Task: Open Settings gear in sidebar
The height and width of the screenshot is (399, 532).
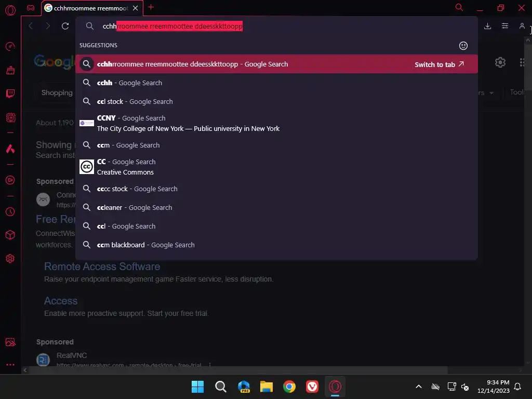Action: point(10,259)
